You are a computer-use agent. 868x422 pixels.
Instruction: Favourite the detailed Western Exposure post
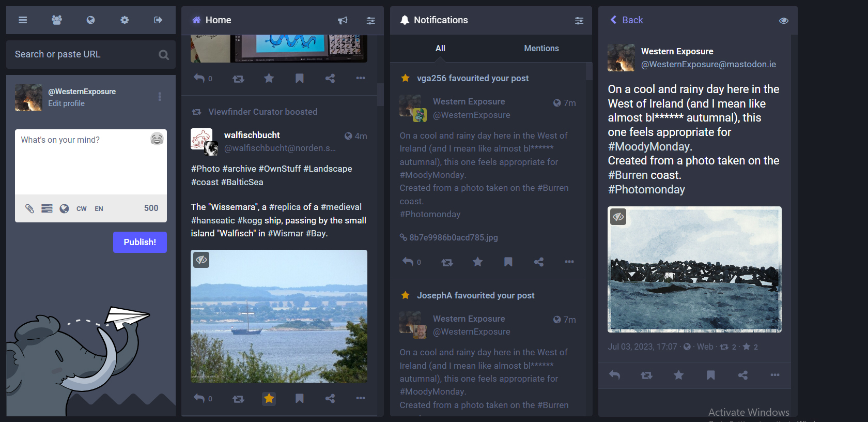tap(679, 375)
